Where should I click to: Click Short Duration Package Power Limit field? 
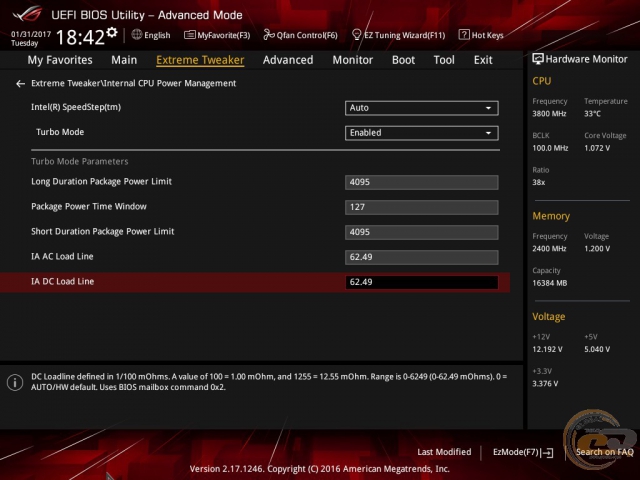coord(421,232)
